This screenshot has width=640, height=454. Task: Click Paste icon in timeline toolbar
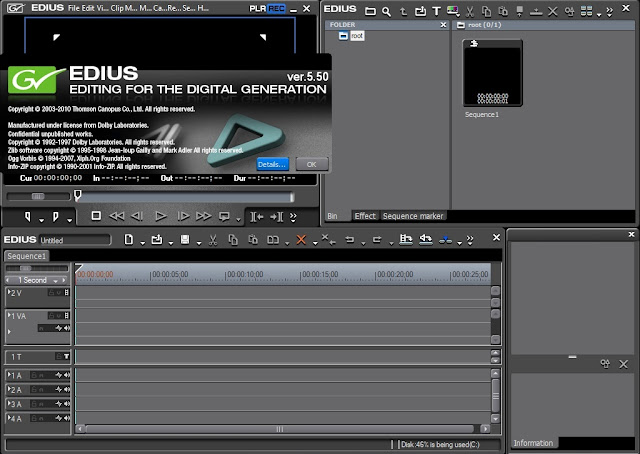(x=253, y=240)
